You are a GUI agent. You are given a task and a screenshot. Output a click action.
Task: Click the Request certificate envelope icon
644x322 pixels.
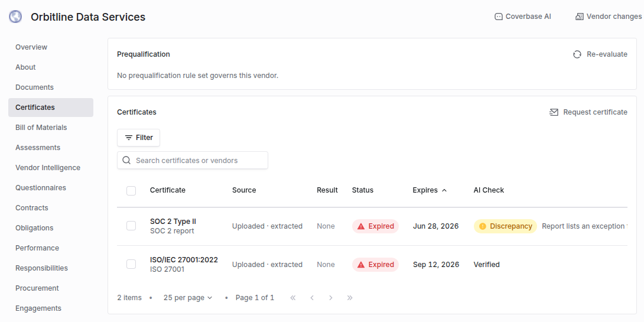[x=554, y=112]
